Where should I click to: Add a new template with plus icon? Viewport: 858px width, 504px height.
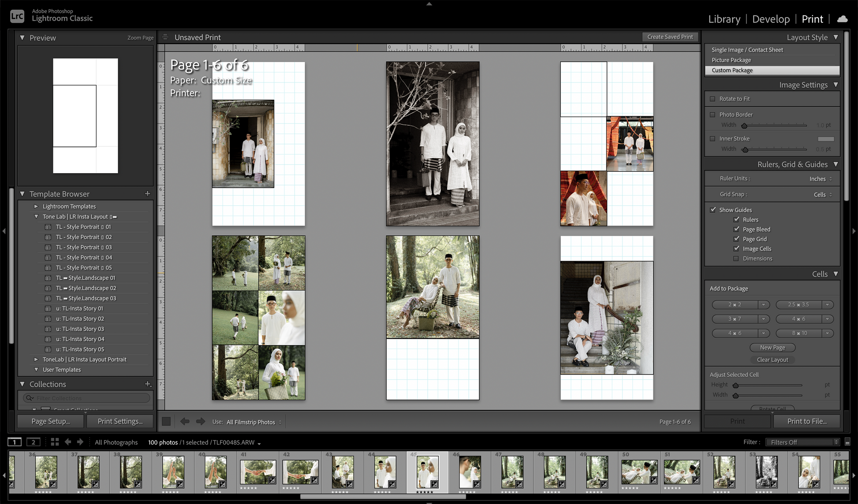(148, 194)
